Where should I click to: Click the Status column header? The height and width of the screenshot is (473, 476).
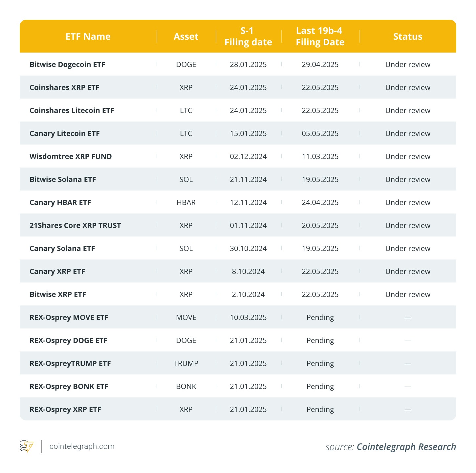coord(408,36)
